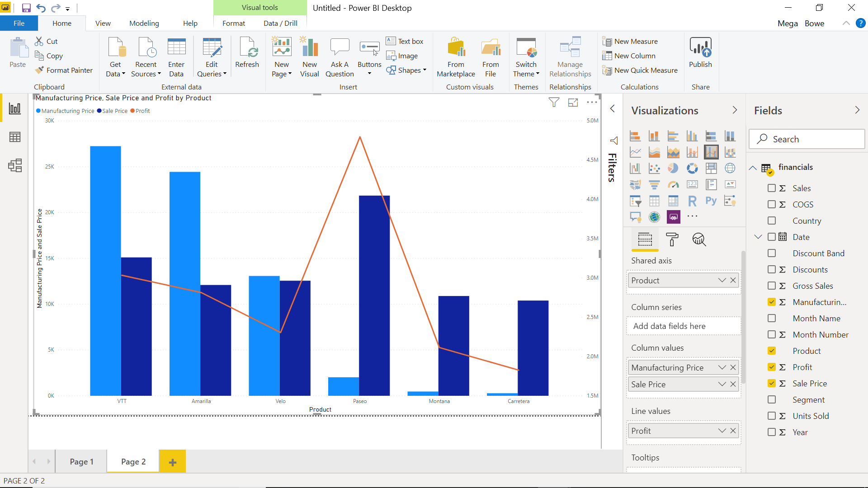Collapse the financials table
This screenshot has height=488, width=868.
coord(753,168)
